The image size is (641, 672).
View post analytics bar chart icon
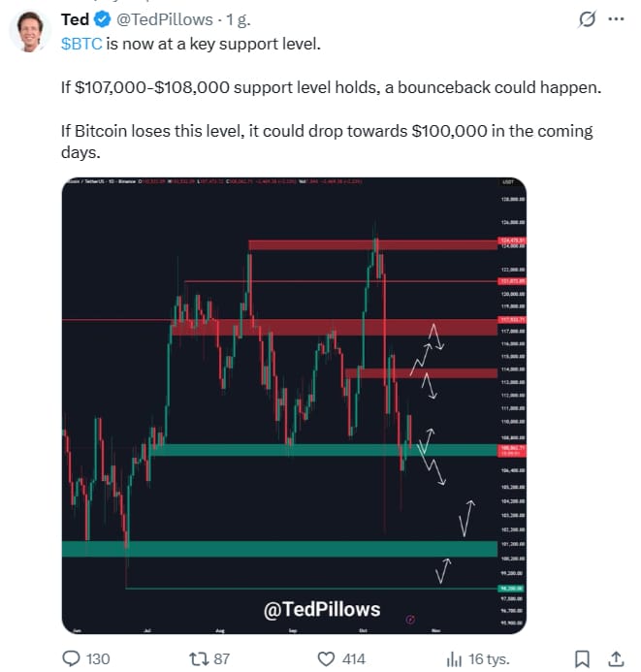coord(454,658)
